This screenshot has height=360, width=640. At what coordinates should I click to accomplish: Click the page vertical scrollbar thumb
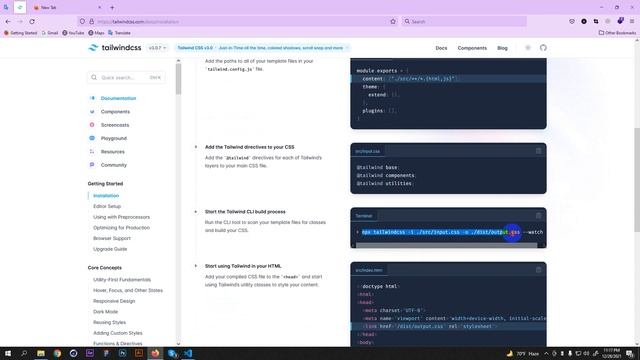click(637, 180)
